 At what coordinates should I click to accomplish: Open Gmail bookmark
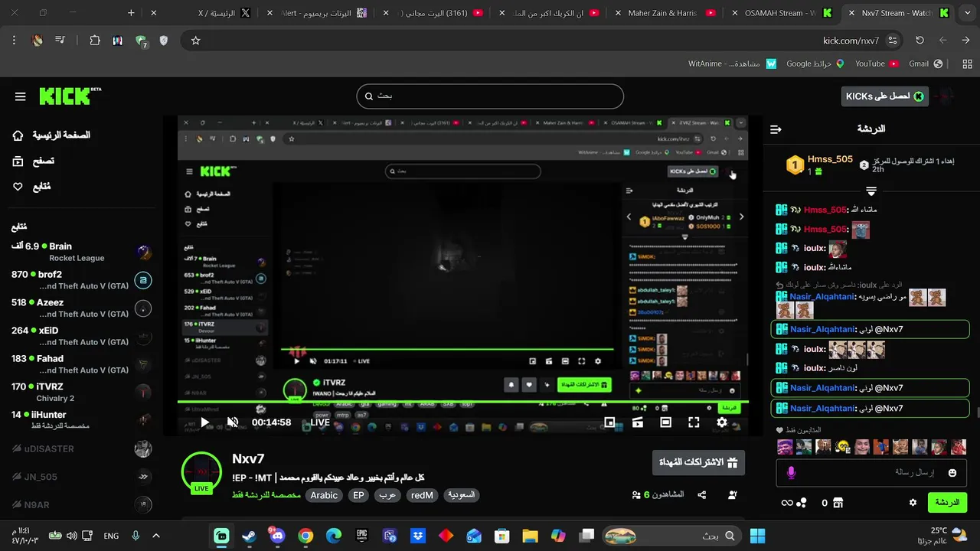pyautogui.click(x=926, y=64)
